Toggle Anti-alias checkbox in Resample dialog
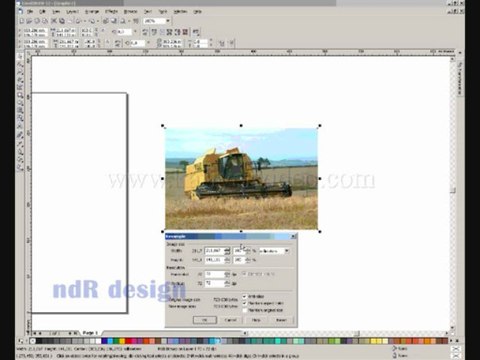The height and width of the screenshot is (360, 480). click(x=244, y=296)
